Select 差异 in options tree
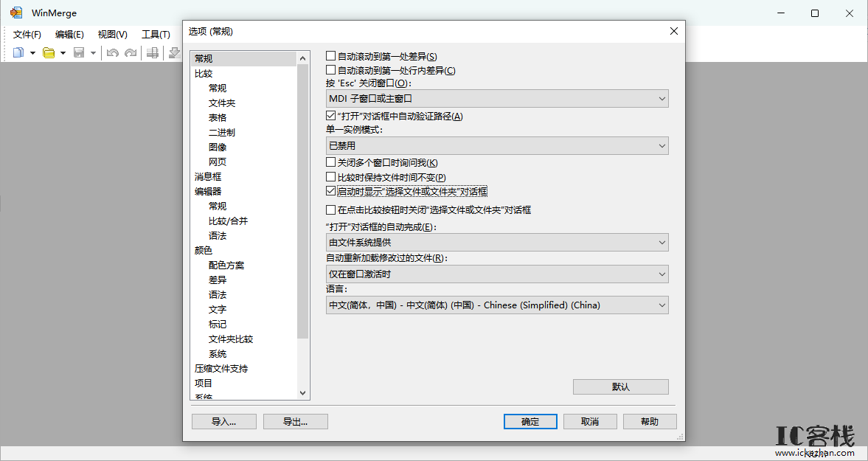The image size is (868, 461). click(218, 280)
